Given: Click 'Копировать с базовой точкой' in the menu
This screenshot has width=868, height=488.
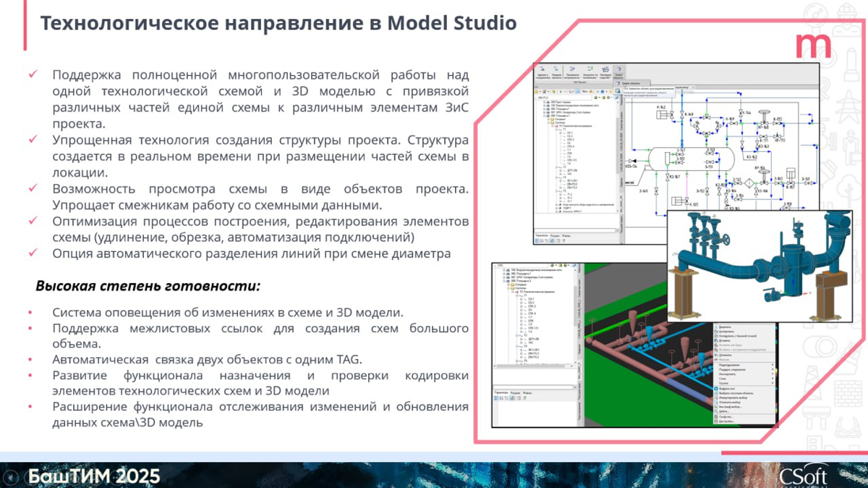Looking at the screenshot, I should 734,336.
